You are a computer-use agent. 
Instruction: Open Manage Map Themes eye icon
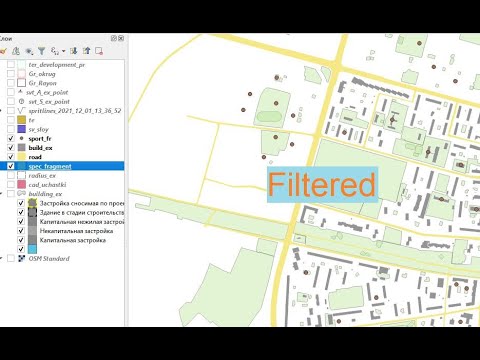click(29, 51)
